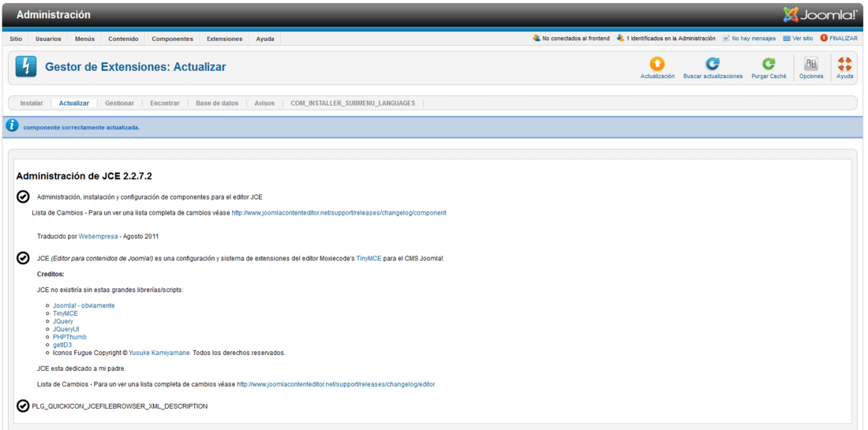Select the Actualizar tab
The image size is (868, 430).
click(74, 103)
